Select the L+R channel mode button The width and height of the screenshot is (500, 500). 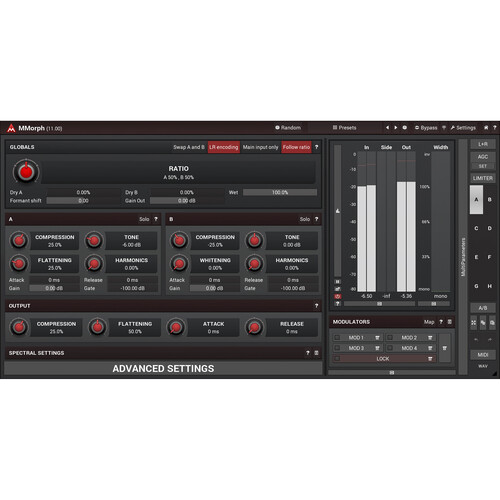483,144
